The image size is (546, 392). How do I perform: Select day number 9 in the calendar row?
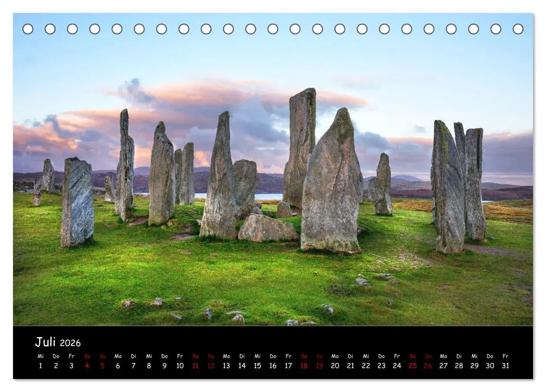(165, 366)
